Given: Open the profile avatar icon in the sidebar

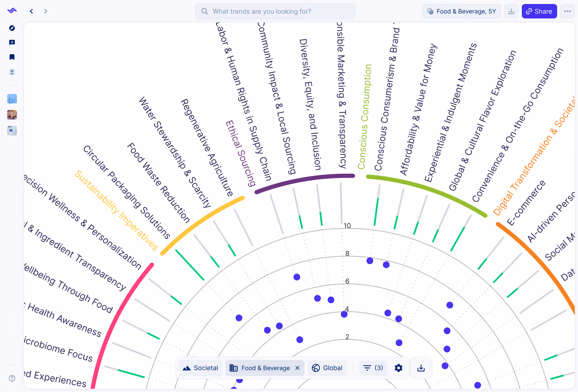Looking at the screenshot, I should (x=12, y=71).
